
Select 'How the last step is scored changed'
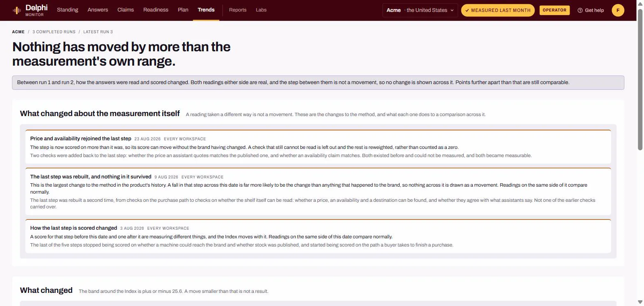[74, 228]
